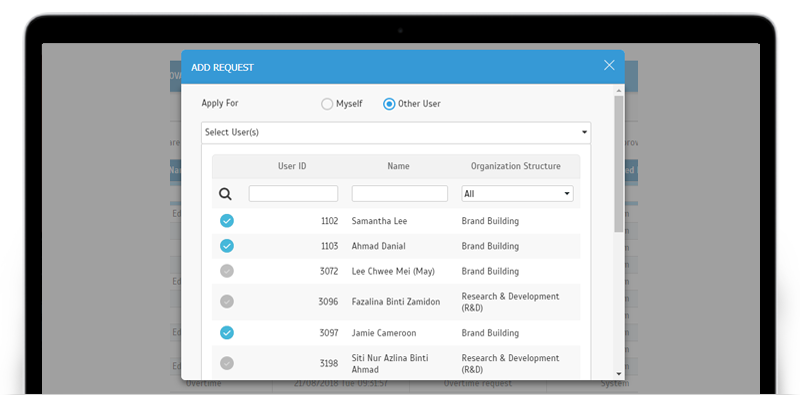
Task: Focus the Name search field
Action: [x=399, y=193]
